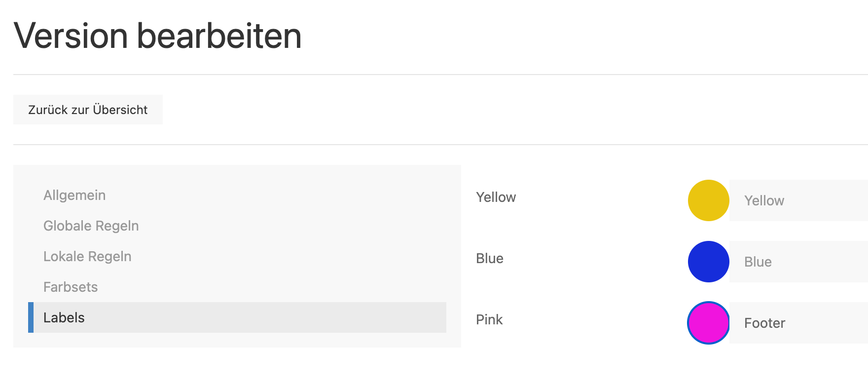Open the Lokale Regeln section
This screenshot has height=390, width=868.
tap(87, 257)
